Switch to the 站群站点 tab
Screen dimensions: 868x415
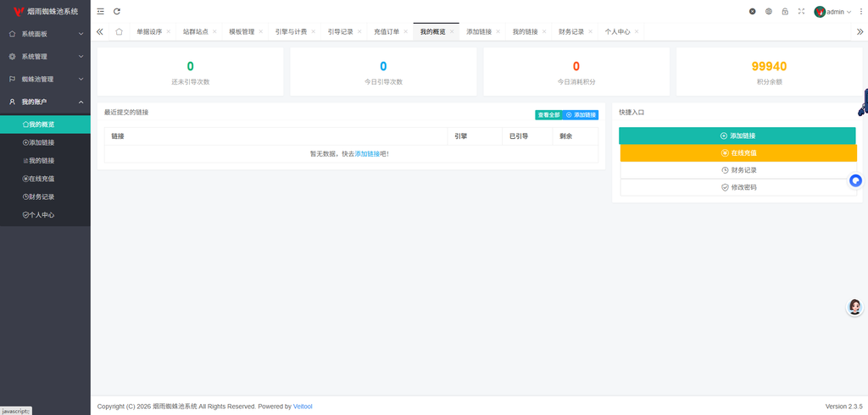click(196, 31)
